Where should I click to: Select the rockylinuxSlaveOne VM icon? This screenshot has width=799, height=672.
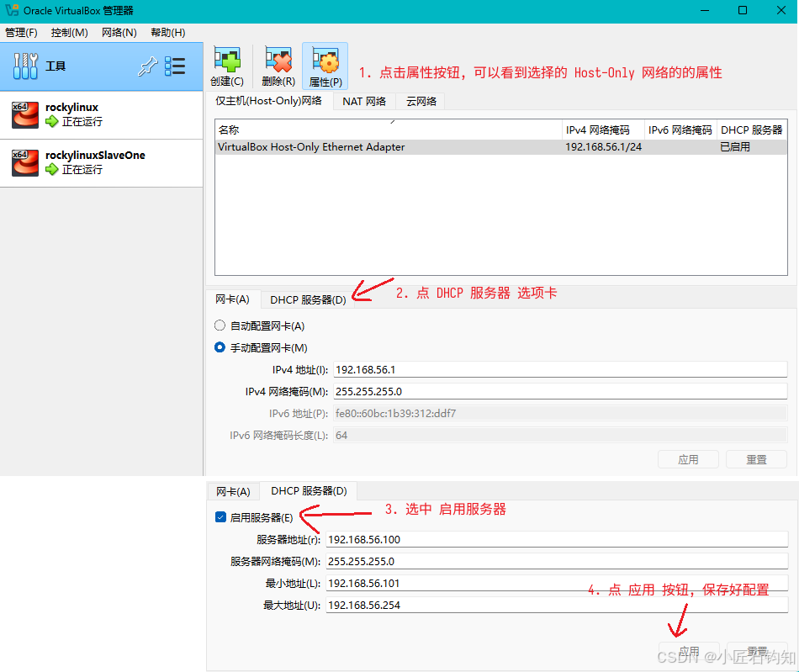pos(25,162)
